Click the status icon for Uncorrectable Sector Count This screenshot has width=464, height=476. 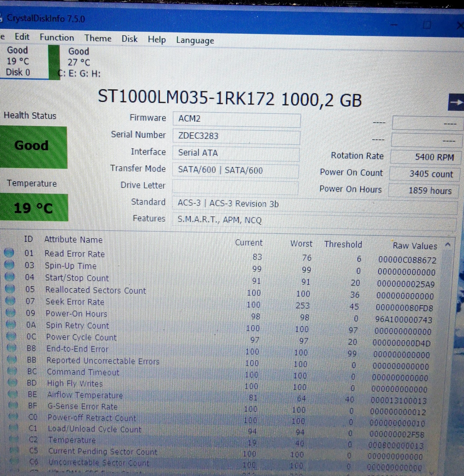click(x=14, y=461)
